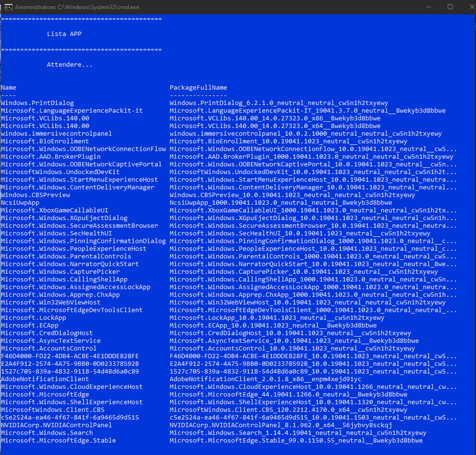The image size is (476, 455).
Task: Select 'Microsoft.MicrosoftEdge.Stable' in the Name column
Action: [x=58, y=440]
